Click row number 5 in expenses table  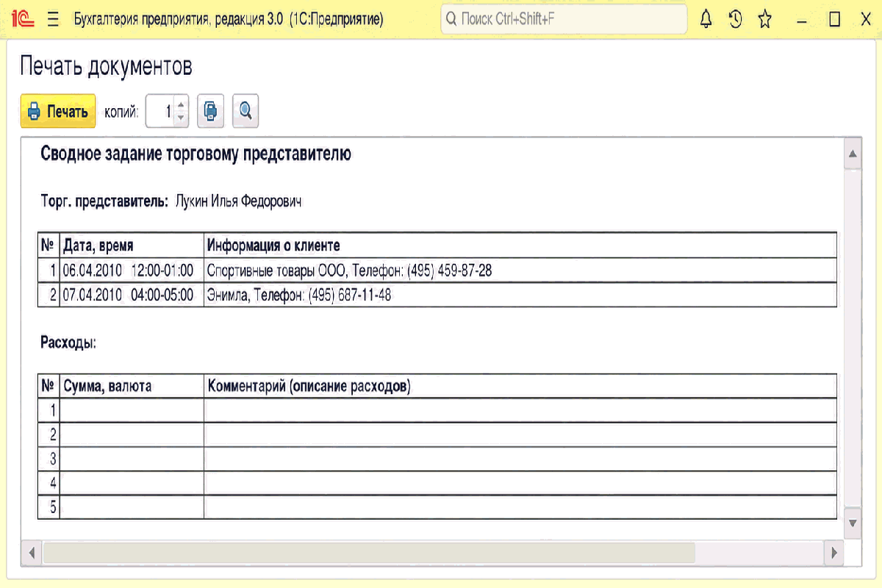click(x=49, y=507)
